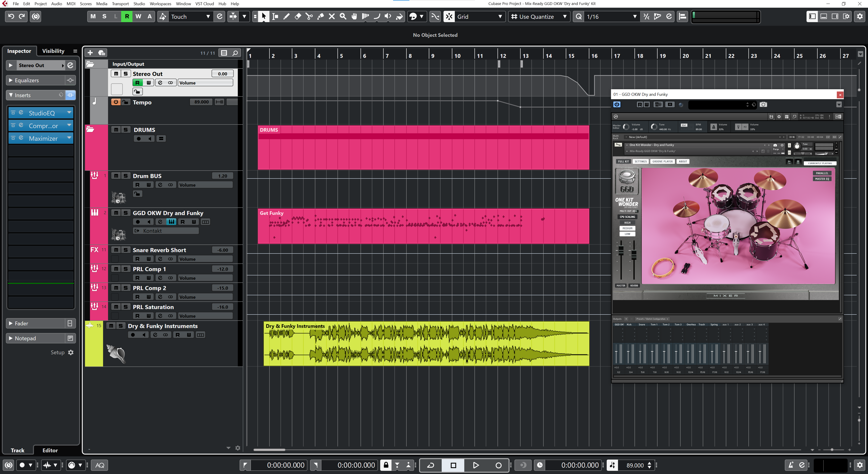
Task: Select the Scissors split tool
Action: pos(309,16)
